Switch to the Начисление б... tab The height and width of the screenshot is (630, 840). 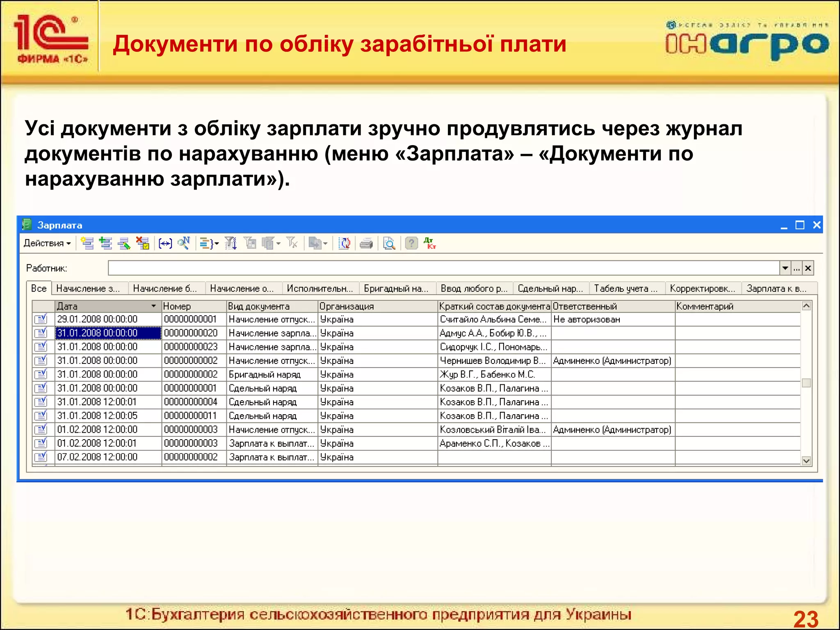(167, 289)
